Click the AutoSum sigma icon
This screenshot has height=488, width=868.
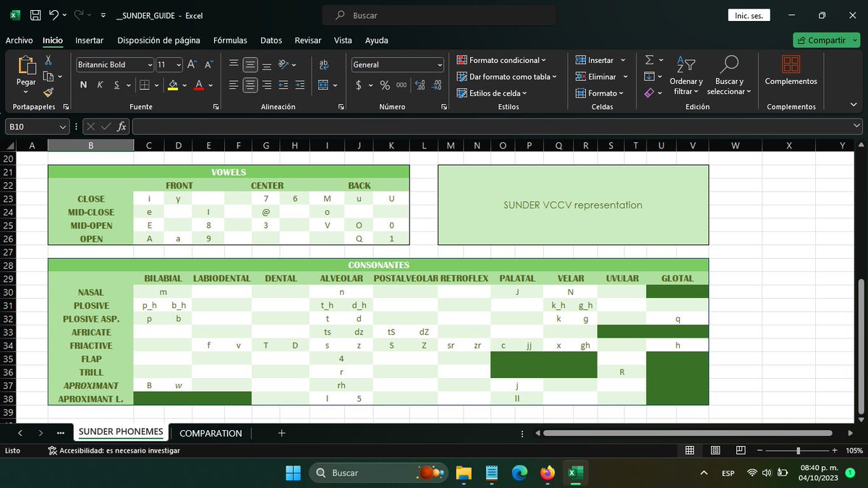coord(649,60)
